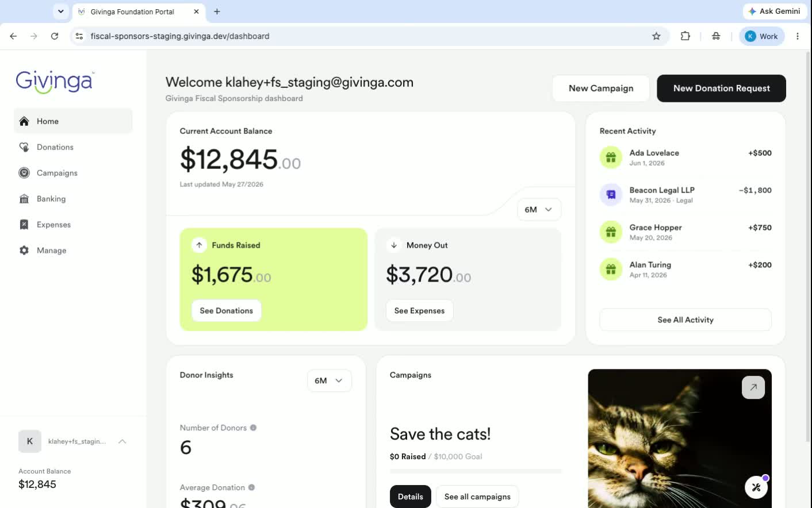Open the Manage gear icon
Viewport: 812px width, 508px height.
coord(24,251)
